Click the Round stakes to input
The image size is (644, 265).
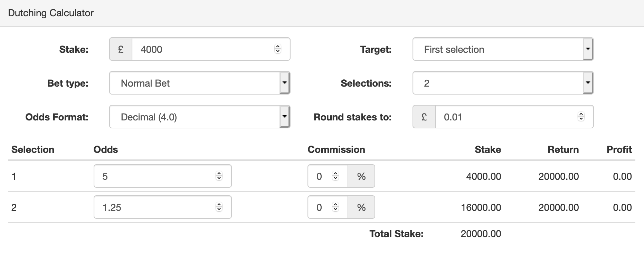pyautogui.click(x=504, y=117)
